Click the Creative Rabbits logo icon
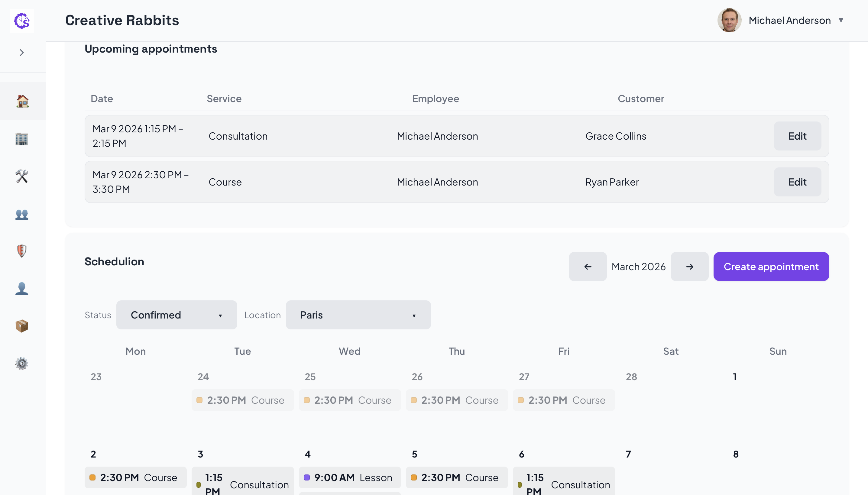The height and width of the screenshot is (495, 868). pos(22,21)
